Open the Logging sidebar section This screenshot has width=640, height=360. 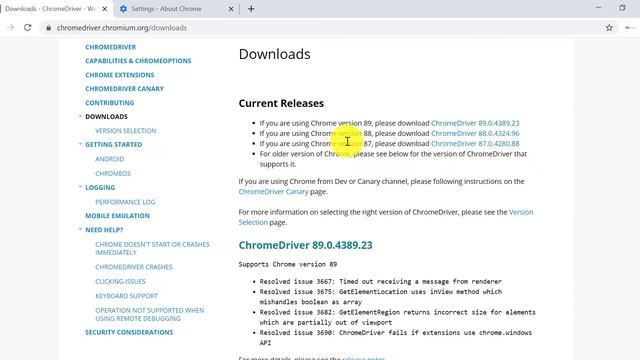point(100,187)
